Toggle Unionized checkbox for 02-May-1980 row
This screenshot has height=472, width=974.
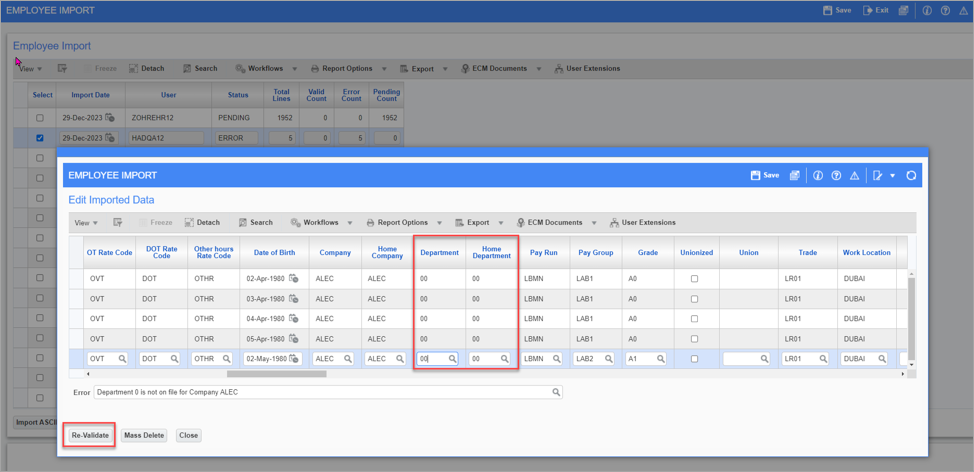pyautogui.click(x=694, y=358)
